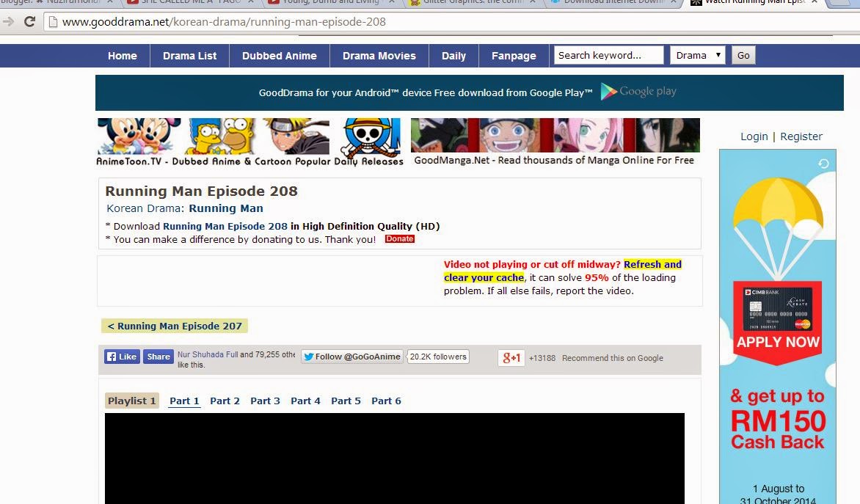Screen dimensions: 860x504
Task: Open the Home menu item
Action: click(x=123, y=56)
